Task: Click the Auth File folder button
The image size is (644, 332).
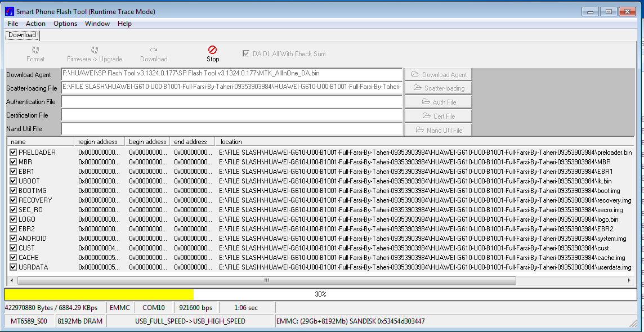Action: coord(438,102)
